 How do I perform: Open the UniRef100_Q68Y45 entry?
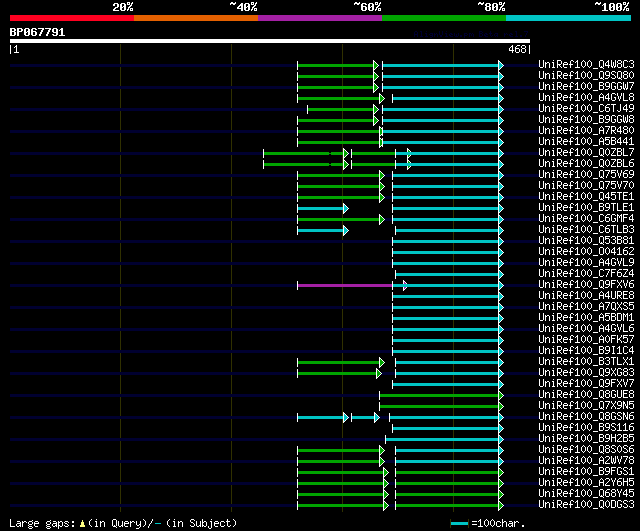(586, 494)
